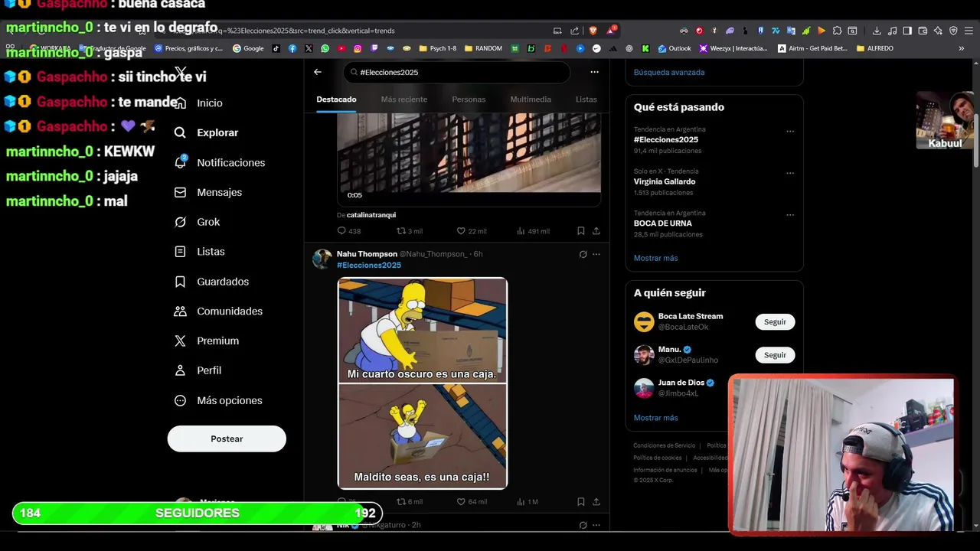Screen dimensions: 980x551
Task: Click Grok icon on Nahu Thompson's post
Action: point(583,254)
